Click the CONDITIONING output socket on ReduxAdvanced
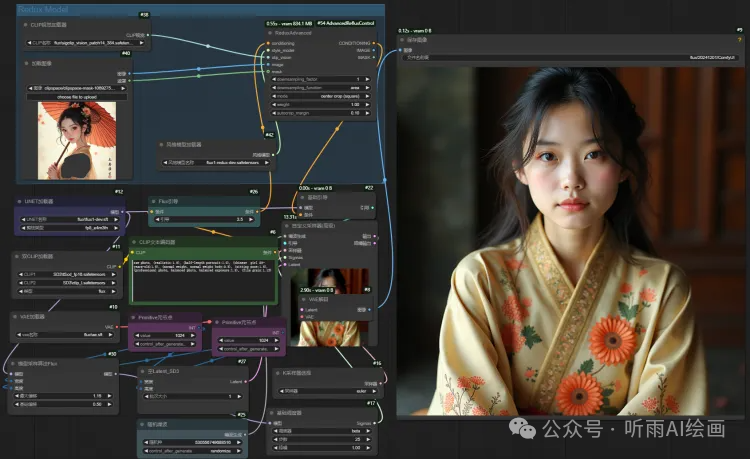The height and width of the screenshot is (459, 750). [374, 44]
